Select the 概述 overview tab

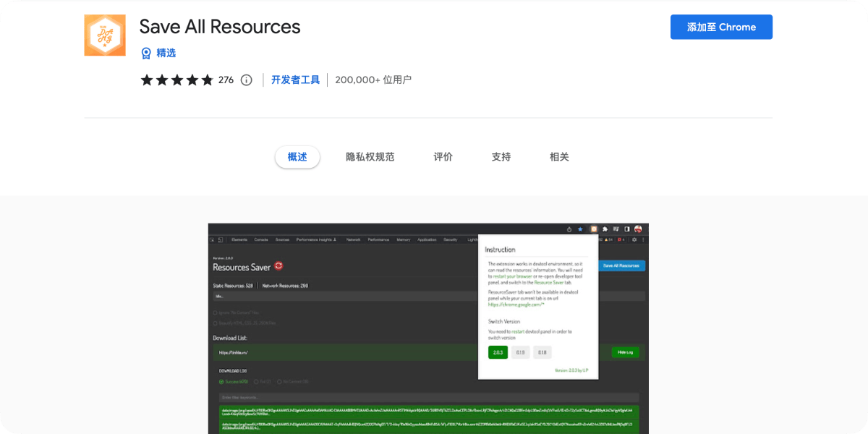[297, 157]
